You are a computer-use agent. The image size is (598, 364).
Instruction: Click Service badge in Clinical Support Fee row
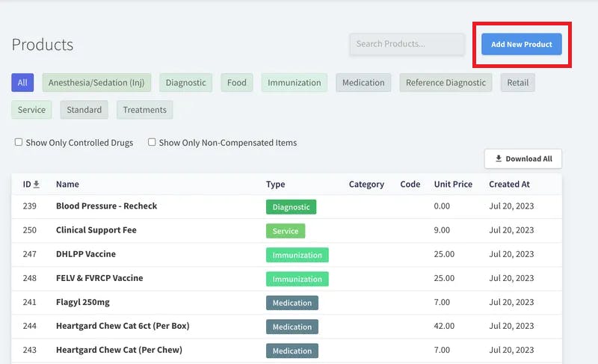(286, 231)
